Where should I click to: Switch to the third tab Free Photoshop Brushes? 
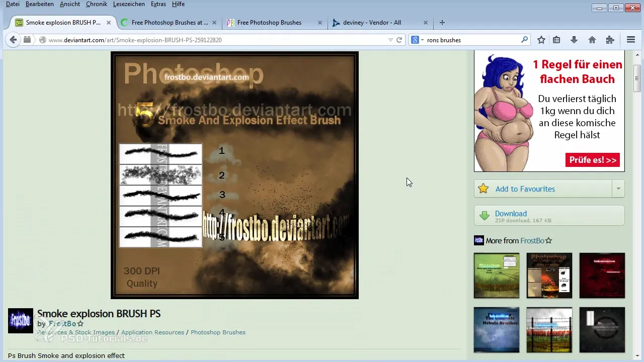point(275,23)
